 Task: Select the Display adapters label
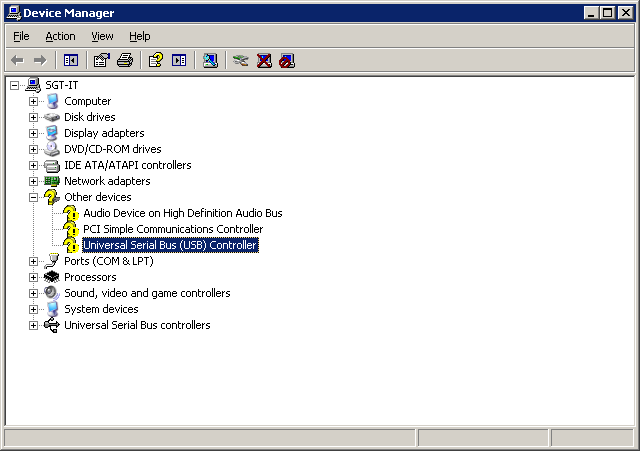pyautogui.click(x=104, y=133)
